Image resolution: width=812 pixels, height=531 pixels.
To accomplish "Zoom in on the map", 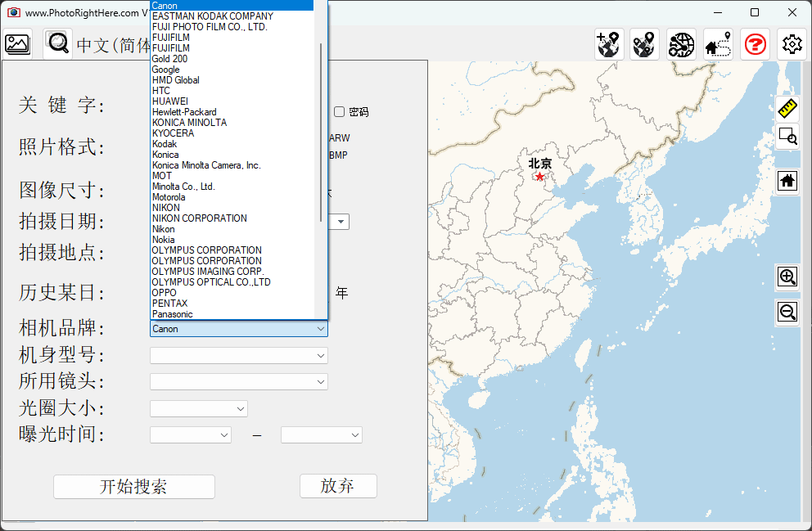I will pyautogui.click(x=787, y=277).
